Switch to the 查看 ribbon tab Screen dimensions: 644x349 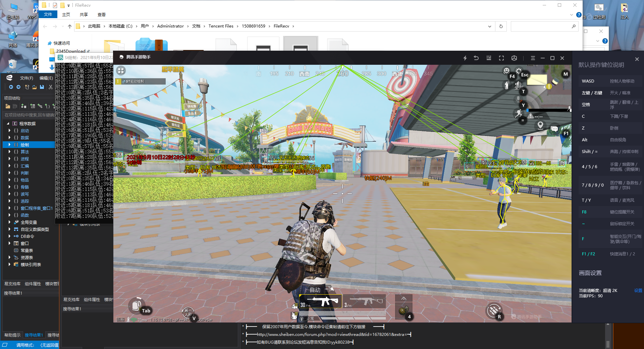[x=101, y=14]
